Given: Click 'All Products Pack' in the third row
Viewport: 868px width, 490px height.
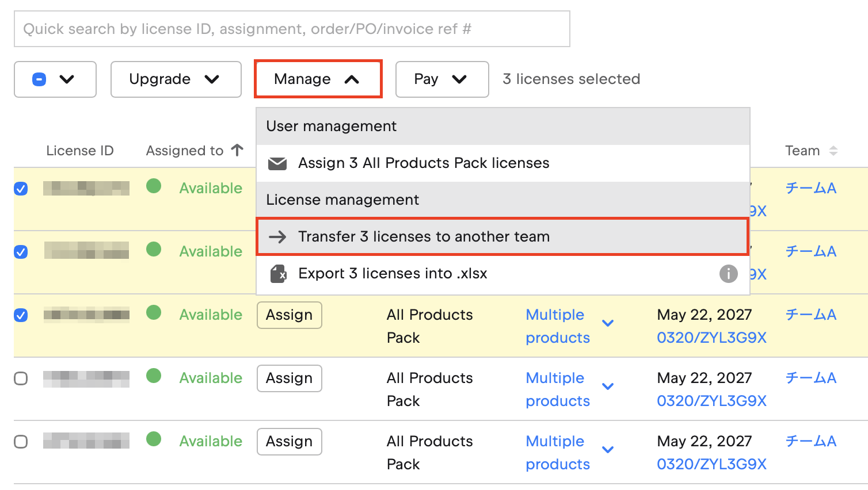Looking at the screenshot, I should [430, 326].
